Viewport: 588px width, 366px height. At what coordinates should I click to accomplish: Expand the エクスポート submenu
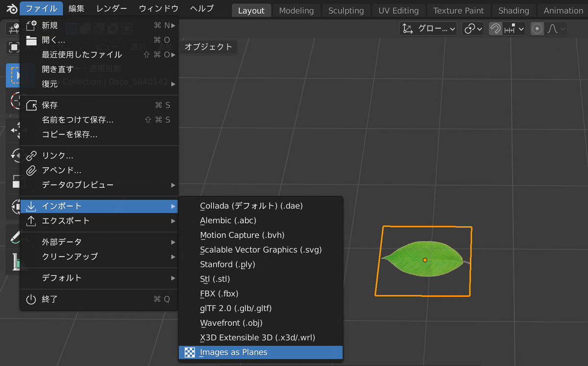[x=99, y=221]
